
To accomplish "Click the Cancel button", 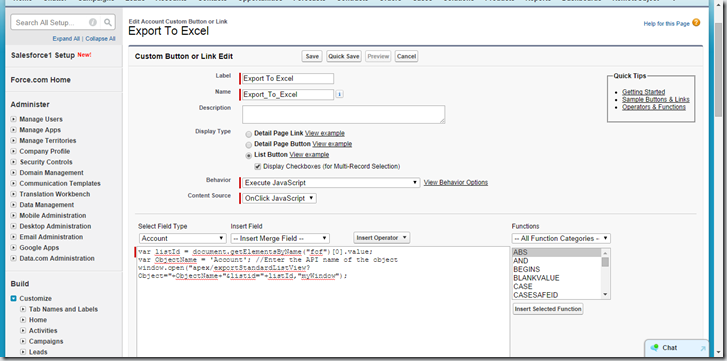I will click(406, 56).
